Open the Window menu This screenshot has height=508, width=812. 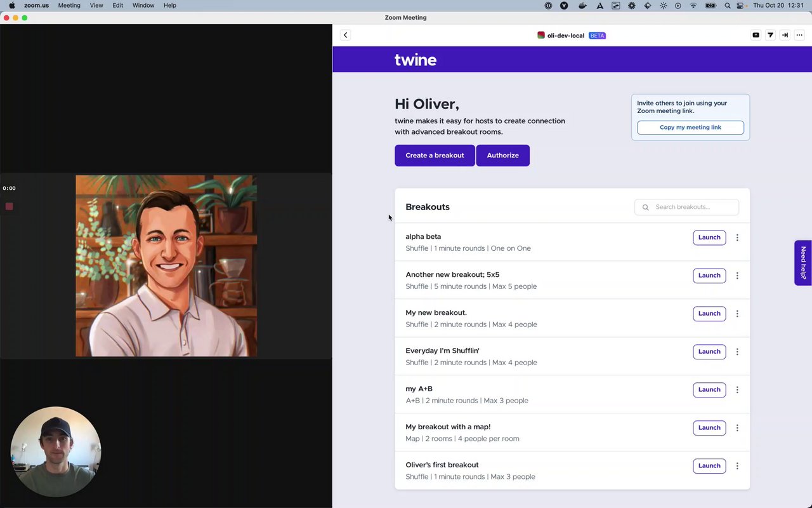(143, 5)
